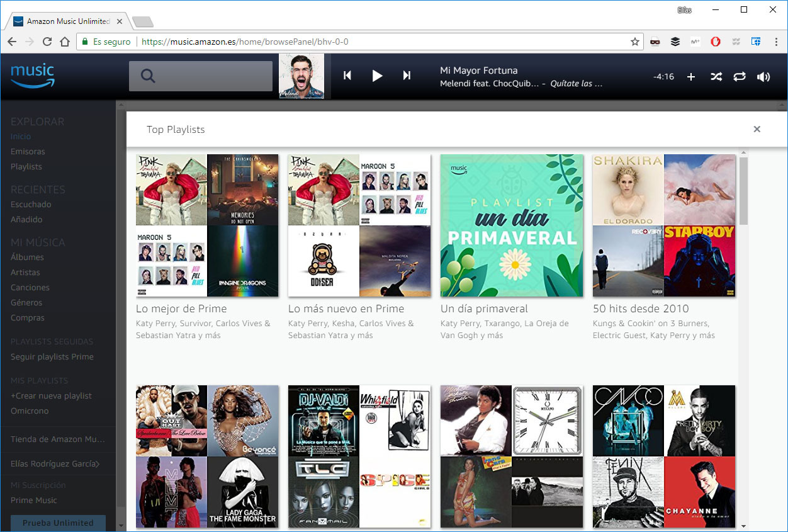Viewport: 788px width, 532px height.
Task: Expand Elías Rodríguez García account menu
Action: [55, 464]
